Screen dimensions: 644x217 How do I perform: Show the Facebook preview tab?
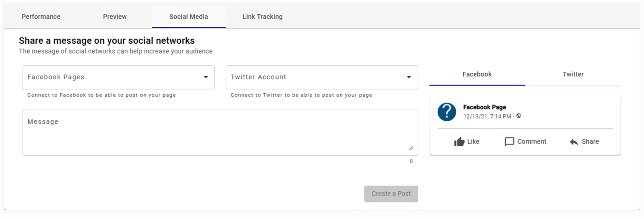tap(477, 74)
